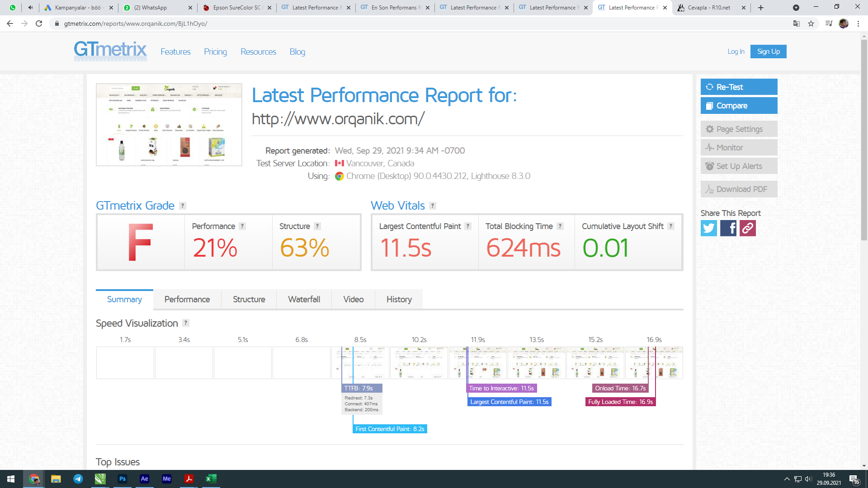Go back in browser history

click(10, 23)
